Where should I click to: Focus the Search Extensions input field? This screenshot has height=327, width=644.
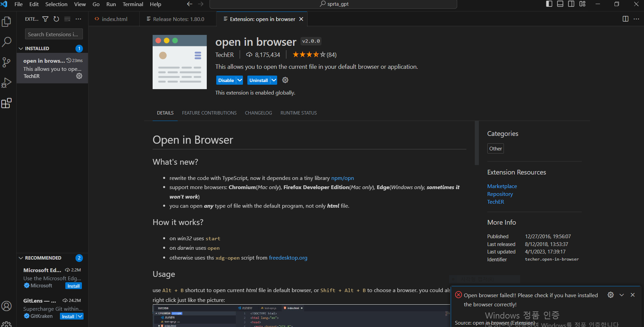point(54,34)
